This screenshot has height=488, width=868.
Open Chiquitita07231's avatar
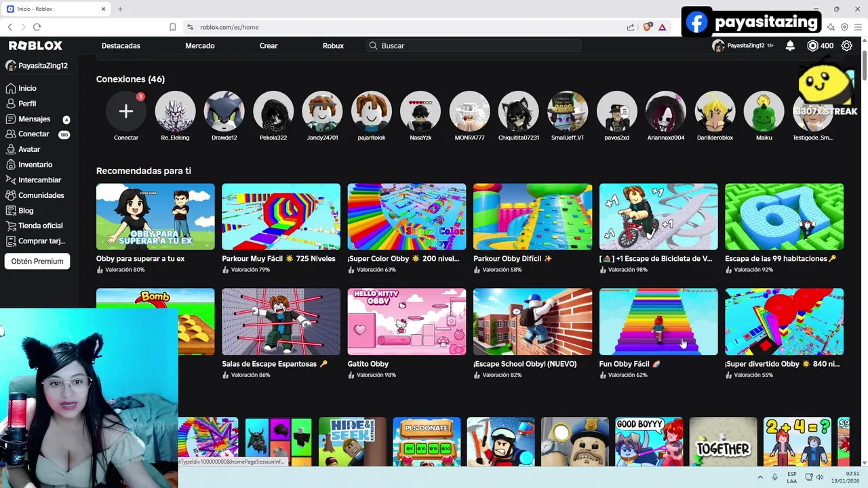pyautogui.click(x=519, y=111)
